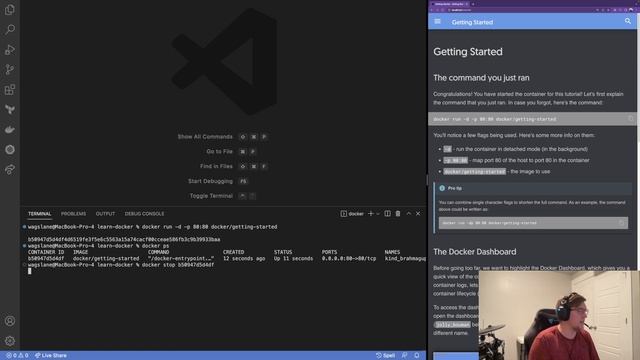Open the Extensions view

click(10, 89)
